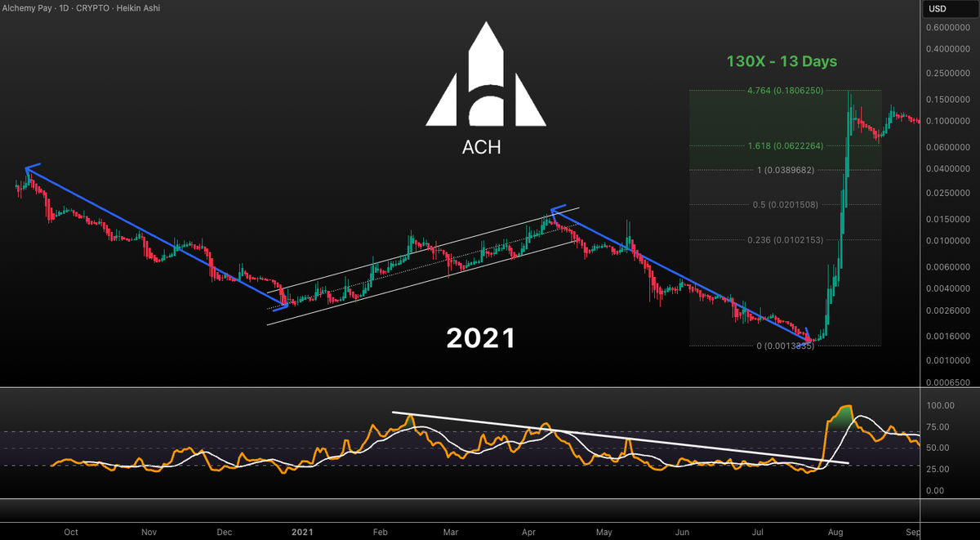
Task: Open the USD currency selector
Action: click(949, 9)
